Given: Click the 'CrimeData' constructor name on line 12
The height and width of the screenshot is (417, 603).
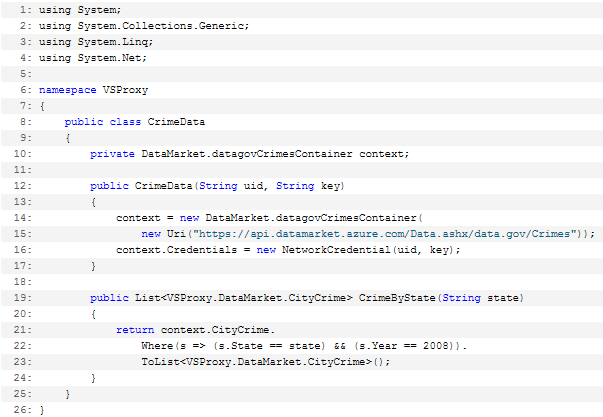Looking at the screenshot, I should pos(163,186).
